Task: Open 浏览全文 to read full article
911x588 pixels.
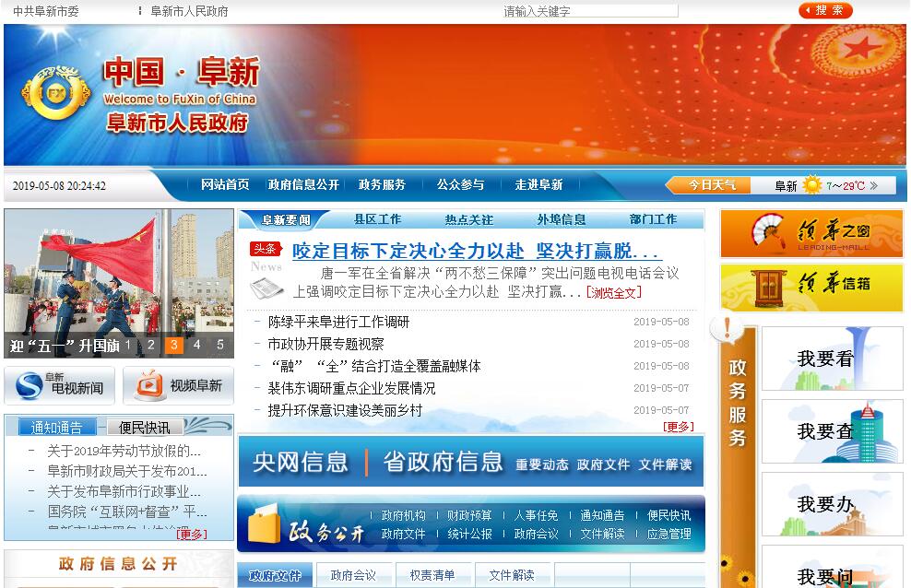Action: [613, 293]
